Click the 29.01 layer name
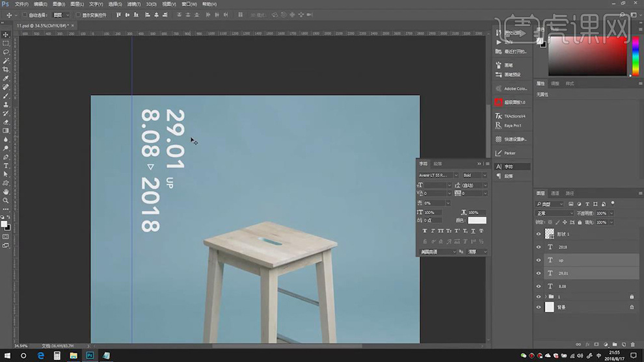 pyautogui.click(x=563, y=274)
